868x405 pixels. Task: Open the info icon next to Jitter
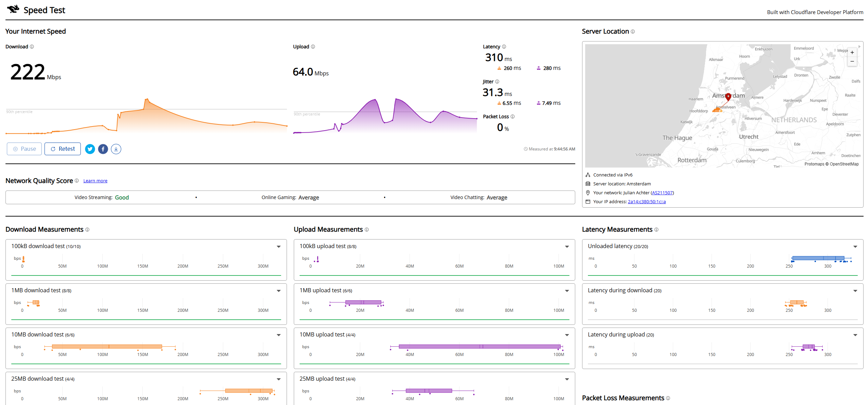click(x=497, y=82)
